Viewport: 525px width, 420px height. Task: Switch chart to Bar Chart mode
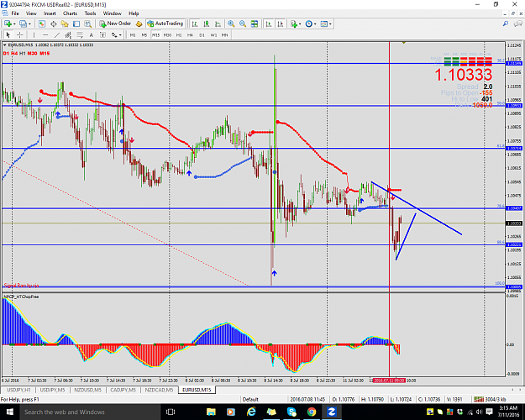point(195,24)
